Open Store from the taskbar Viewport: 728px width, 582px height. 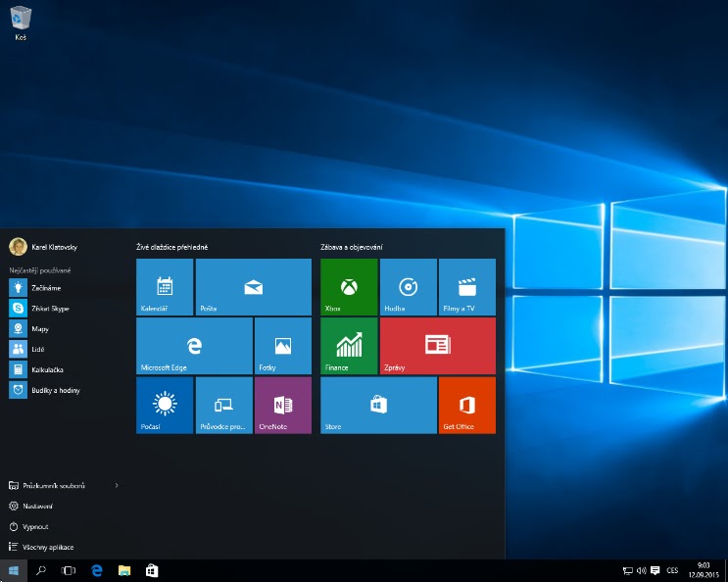coord(152,570)
